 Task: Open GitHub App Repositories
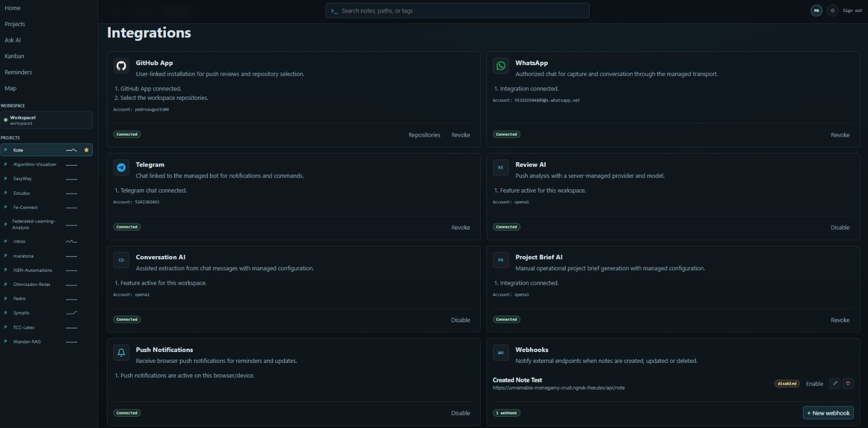(x=424, y=135)
